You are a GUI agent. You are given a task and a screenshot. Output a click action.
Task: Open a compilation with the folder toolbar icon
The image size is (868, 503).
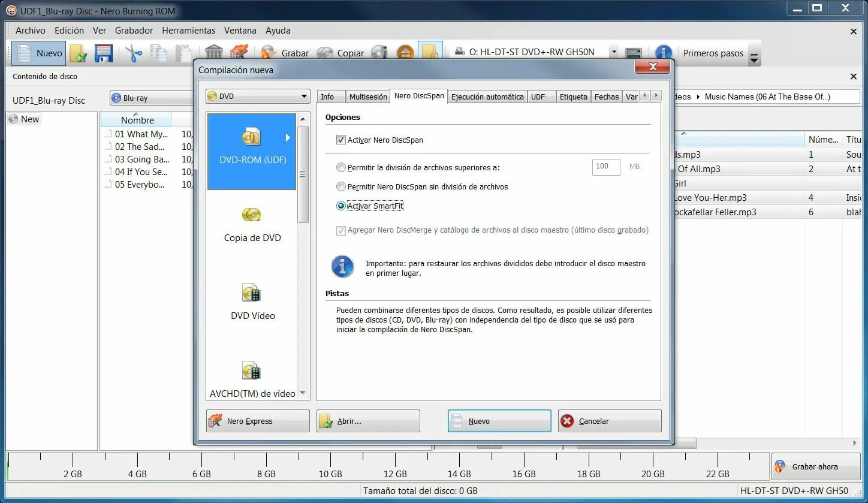pos(79,53)
